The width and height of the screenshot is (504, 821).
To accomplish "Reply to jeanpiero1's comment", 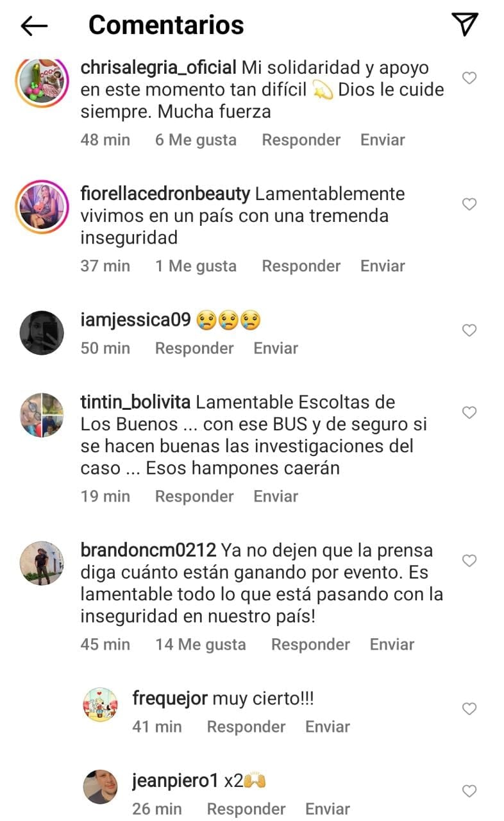I will click(x=246, y=809).
